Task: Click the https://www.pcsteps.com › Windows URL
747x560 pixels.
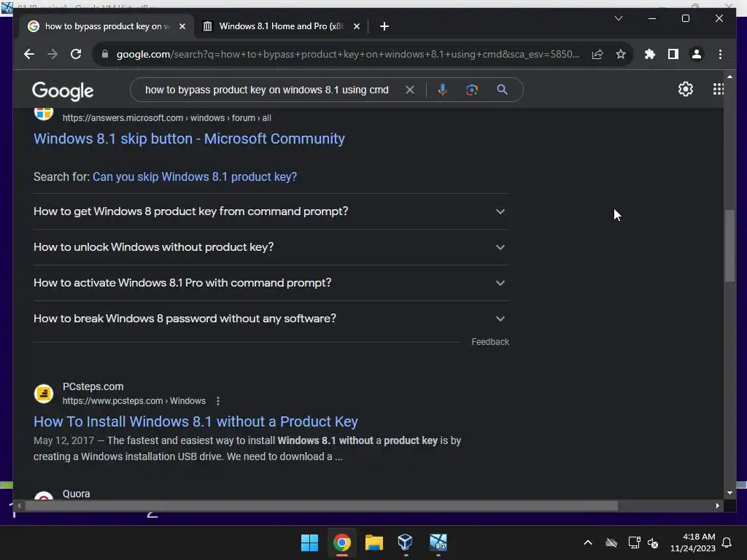Action: pyautogui.click(x=134, y=401)
